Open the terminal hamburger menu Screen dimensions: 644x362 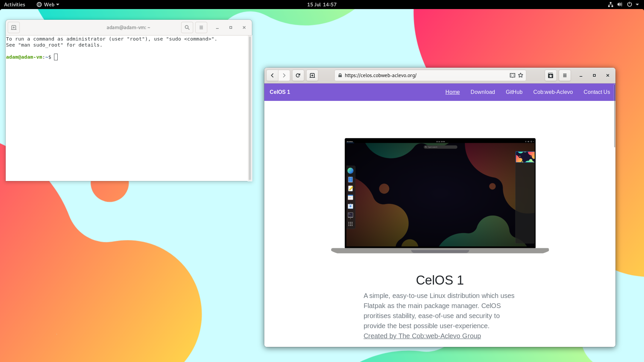tap(201, 27)
